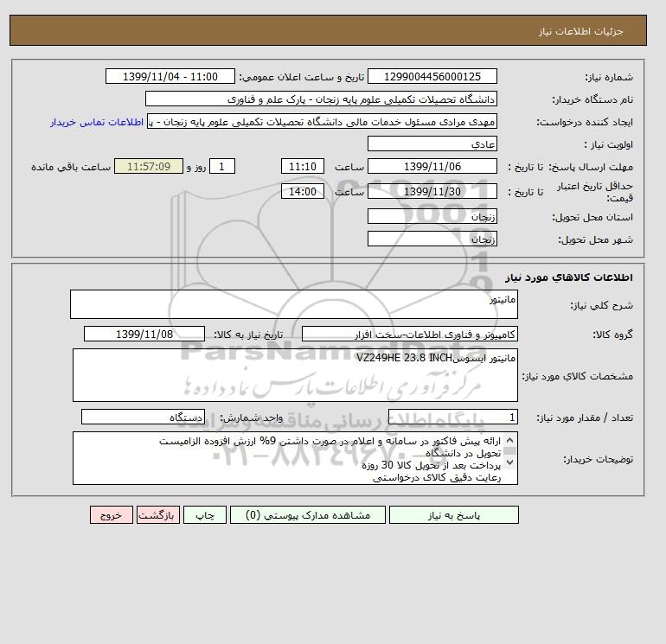The height and width of the screenshot is (644, 666).
Task: Click buyer notes line پرداخت بعد از تحویل
Action: [x=432, y=466]
